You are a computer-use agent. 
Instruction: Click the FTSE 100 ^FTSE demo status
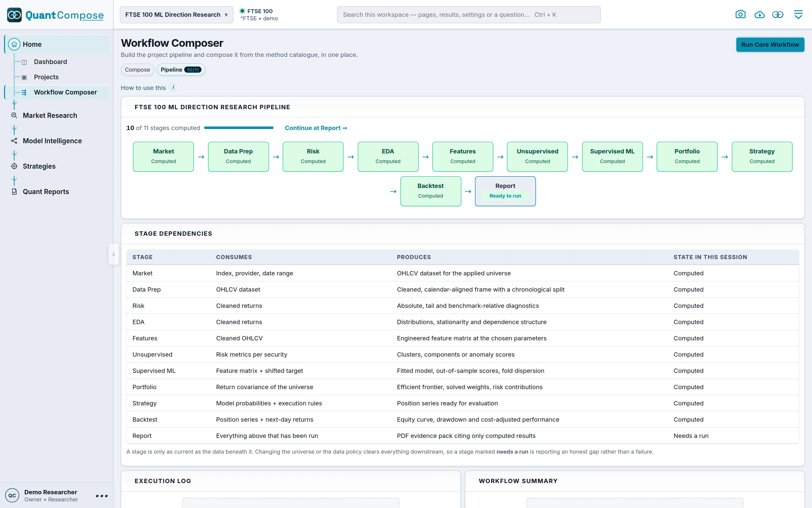point(259,14)
